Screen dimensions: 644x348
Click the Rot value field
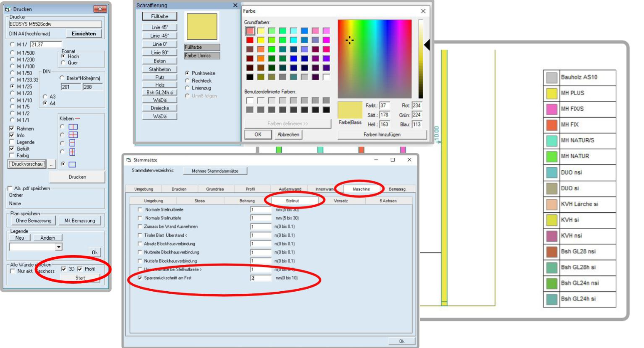pyautogui.click(x=417, y=105)
